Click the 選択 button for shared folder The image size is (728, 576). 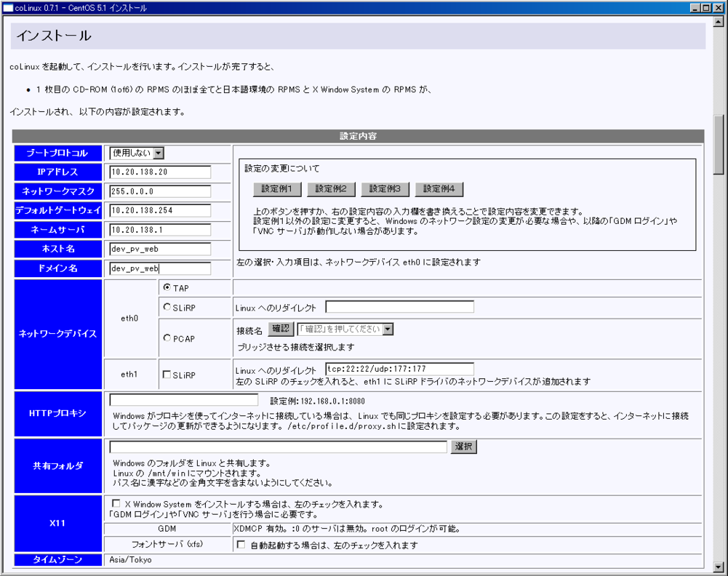click(464, 447)
